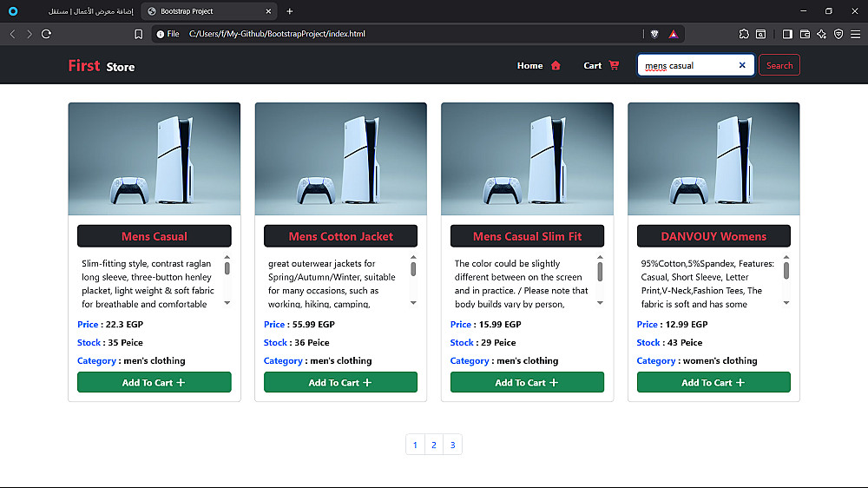
Task: Click the Mens Cotton Jacket title banner
Action: 340,236
